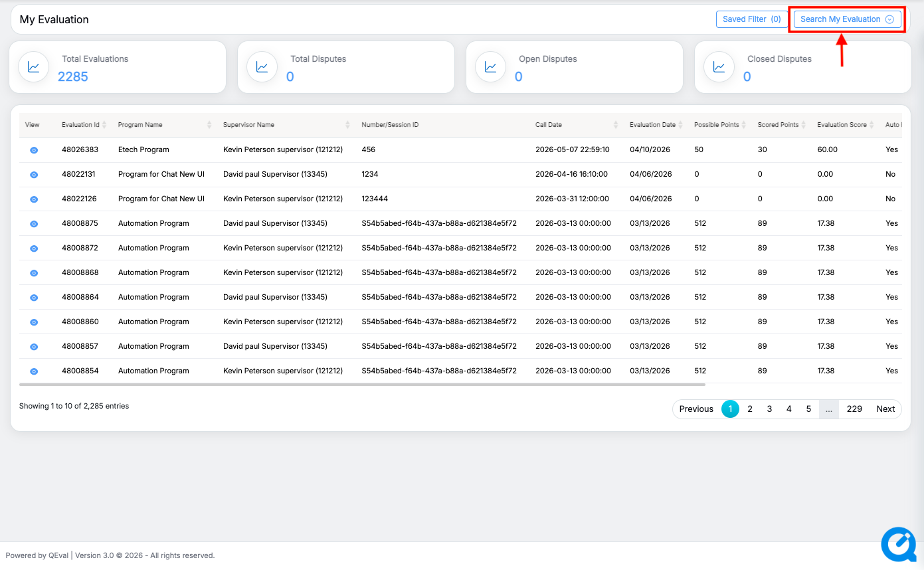Go to Next page of results
924x570 pixels.
(885, 409)
